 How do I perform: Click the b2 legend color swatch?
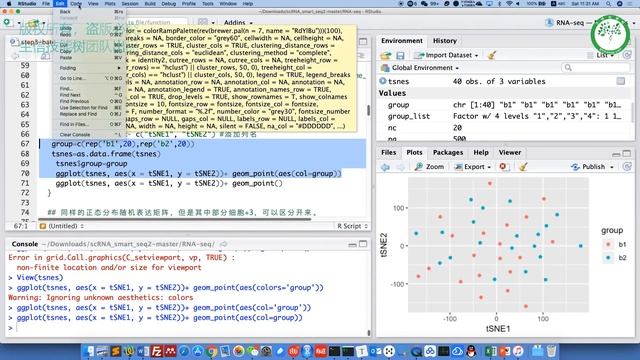[x=608, y=258]
